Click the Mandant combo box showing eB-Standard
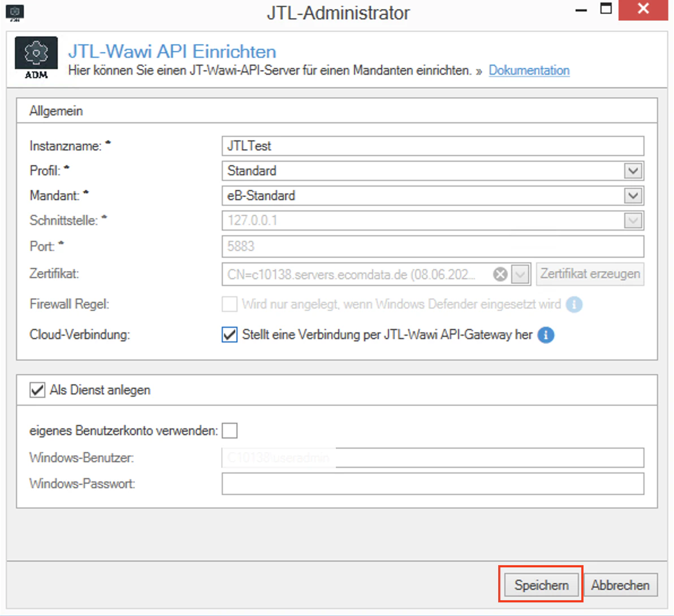This screenshot has width=674, height=616. 433,196
